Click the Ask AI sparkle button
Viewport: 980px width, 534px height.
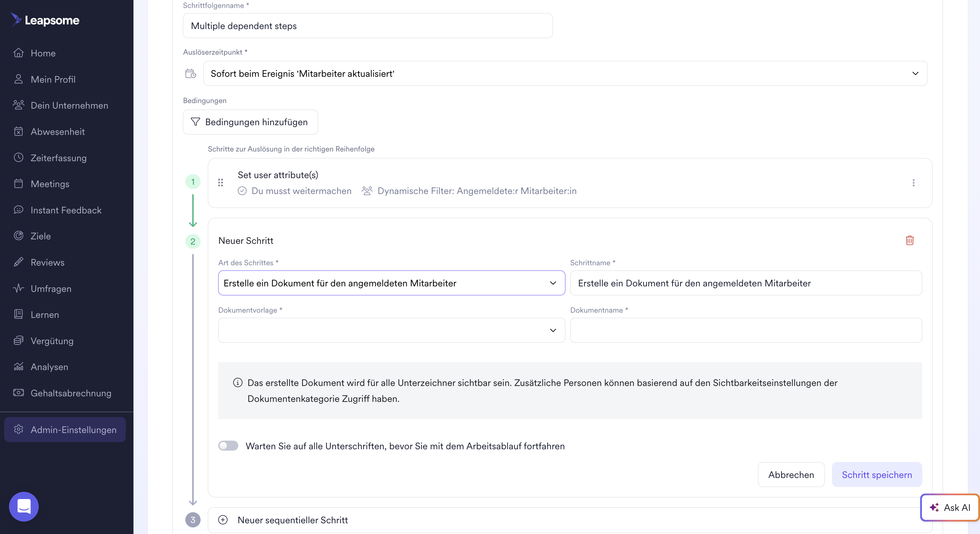[949, 507]
